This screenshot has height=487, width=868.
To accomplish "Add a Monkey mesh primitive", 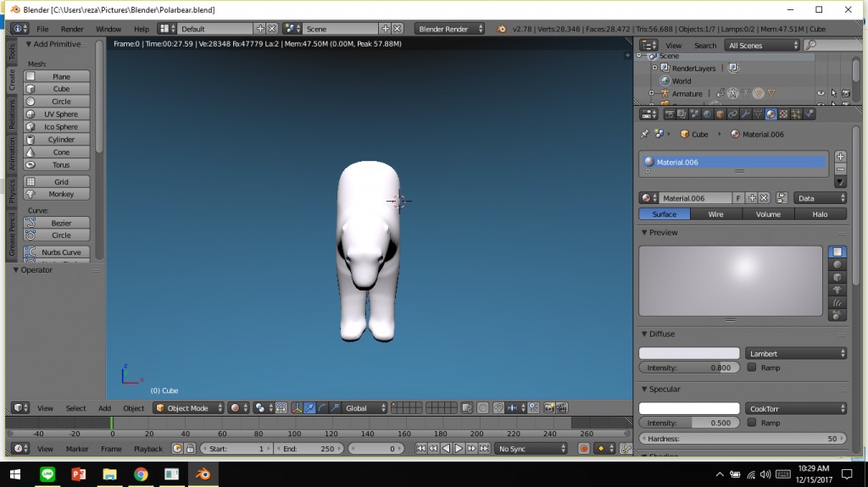I will coord(61,194).
